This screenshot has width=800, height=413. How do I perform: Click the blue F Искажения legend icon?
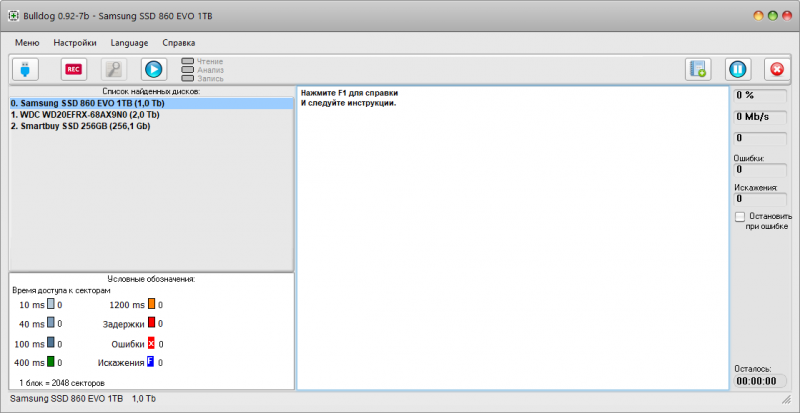151,362
